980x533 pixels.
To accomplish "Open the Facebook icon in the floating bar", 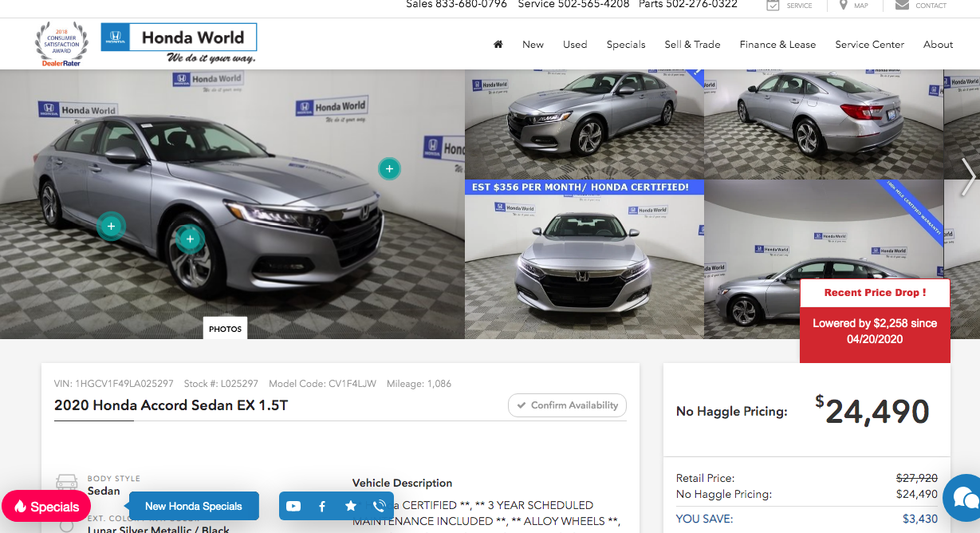I will pos(322,506).
